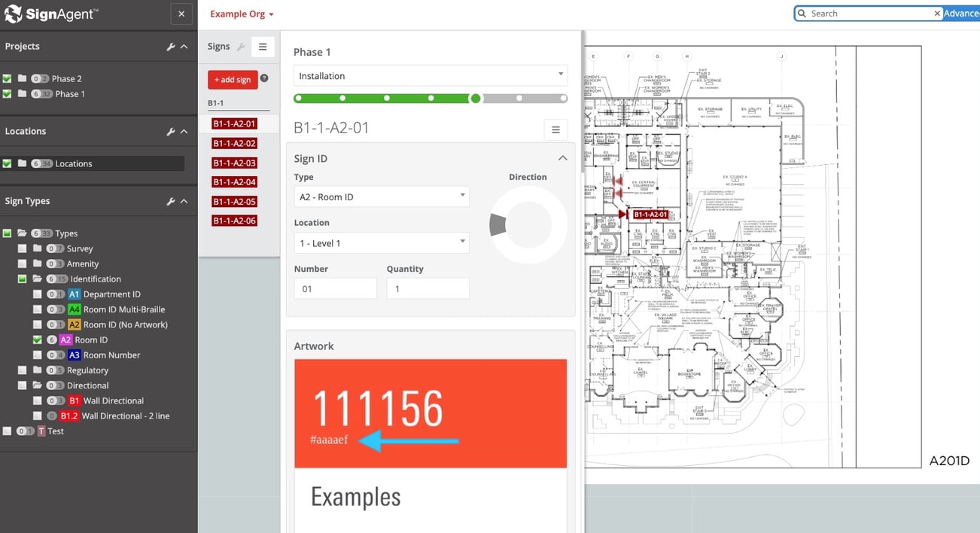Select sign B1-1-A2-03 in the list
This screenshot has height=533, width=980.
(234, 163)
